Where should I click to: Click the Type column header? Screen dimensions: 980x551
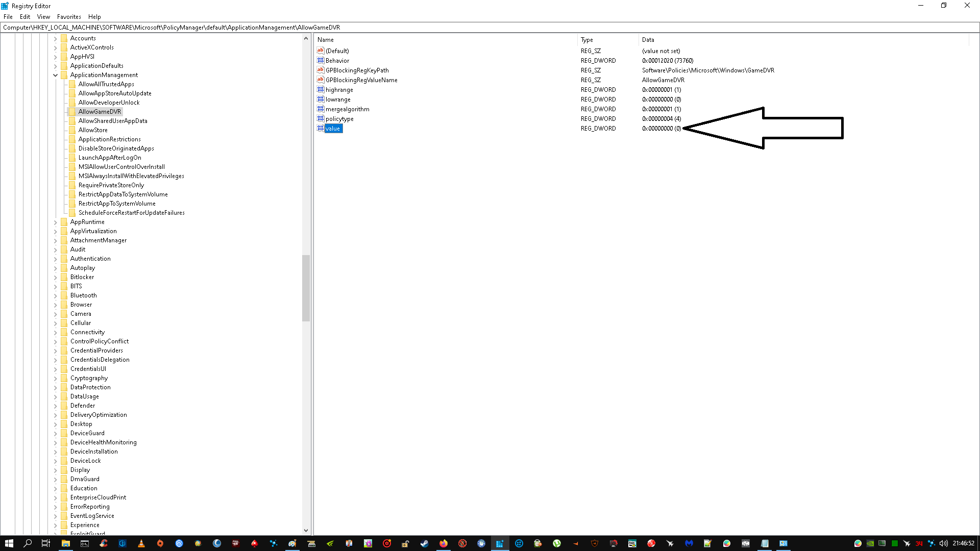pos(587,40)
